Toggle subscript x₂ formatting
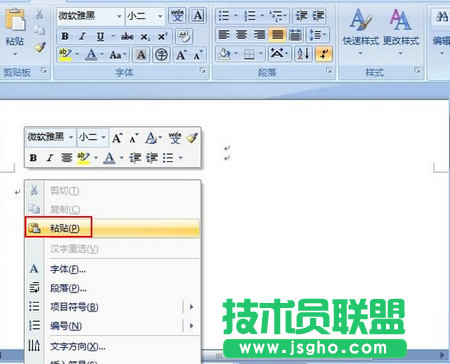 point(145,36)
